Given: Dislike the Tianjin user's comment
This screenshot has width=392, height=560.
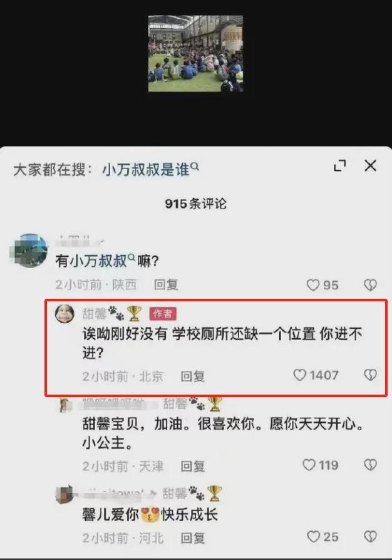Looking at the screenshot, I should coord(370,465).
